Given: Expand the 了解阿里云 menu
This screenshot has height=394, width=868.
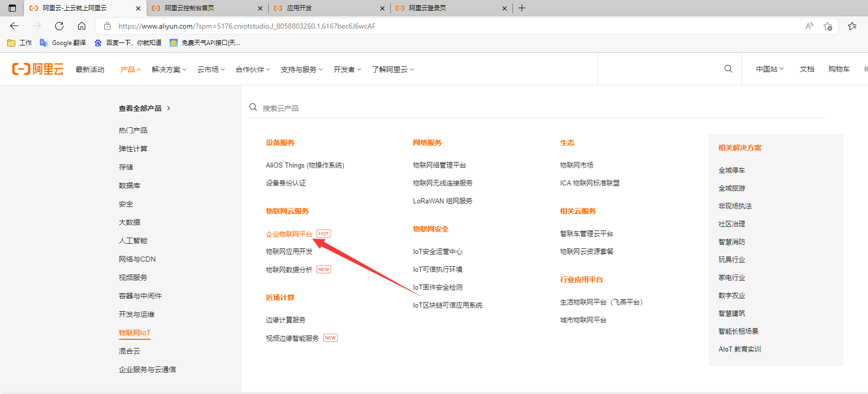Looking at the screenshot, I should (393, 69).
